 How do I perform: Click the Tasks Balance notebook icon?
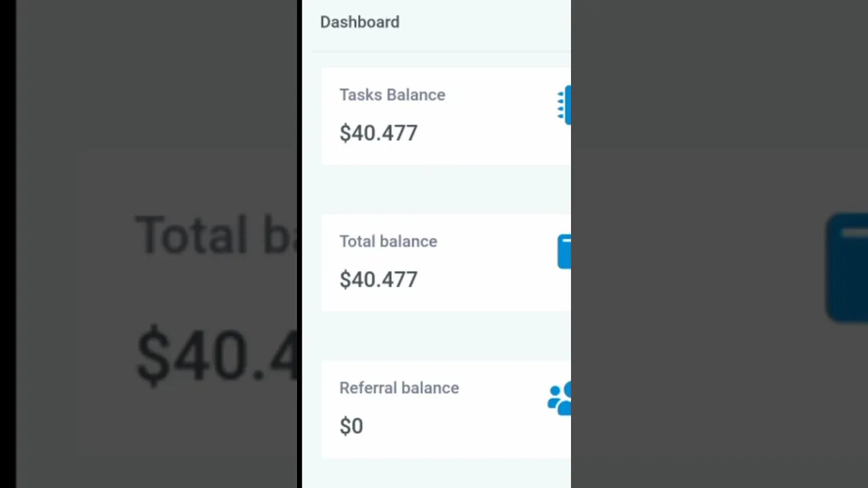[564, 105]
